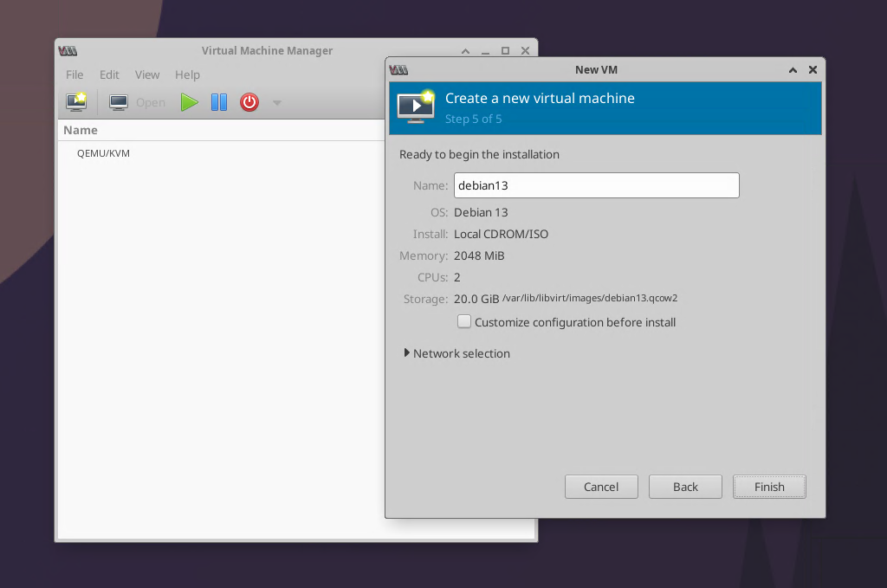Open the Help menu
The height and width of the screenshot is (588, 887).
coord(187,75)
